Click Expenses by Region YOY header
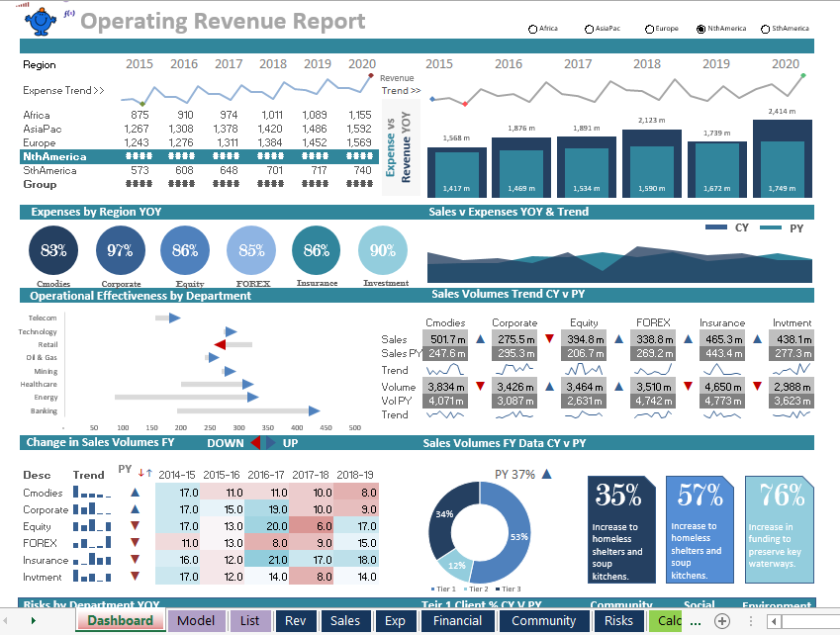Screen dimensions: 840x635 pyautogui.click(x=96, y=212)
